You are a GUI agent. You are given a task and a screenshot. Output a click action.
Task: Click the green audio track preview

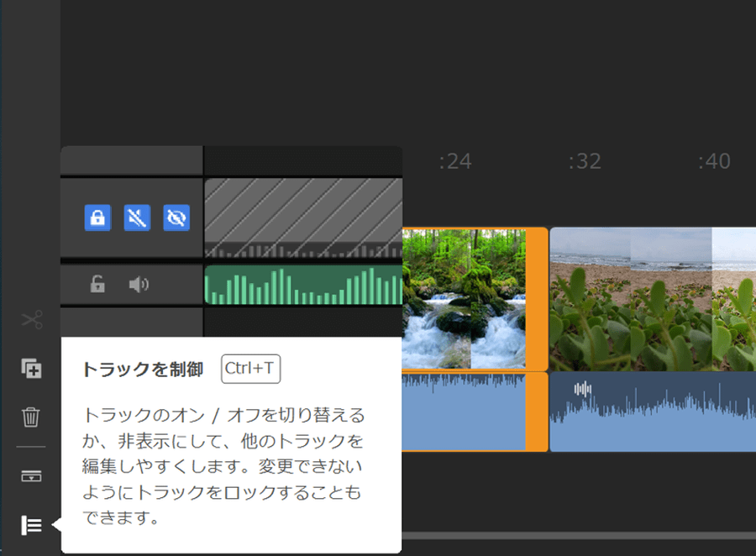[304, 285]
